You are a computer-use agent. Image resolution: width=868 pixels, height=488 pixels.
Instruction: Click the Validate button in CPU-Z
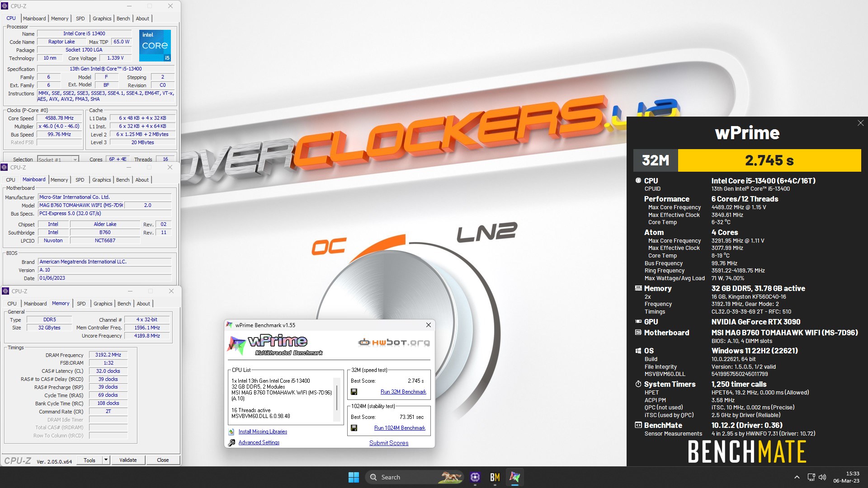coord(128,460)
